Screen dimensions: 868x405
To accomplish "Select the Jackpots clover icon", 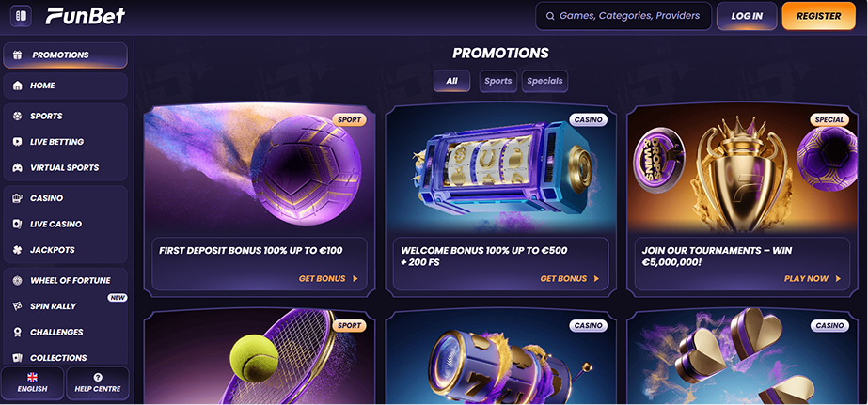I will pos(18,250).
